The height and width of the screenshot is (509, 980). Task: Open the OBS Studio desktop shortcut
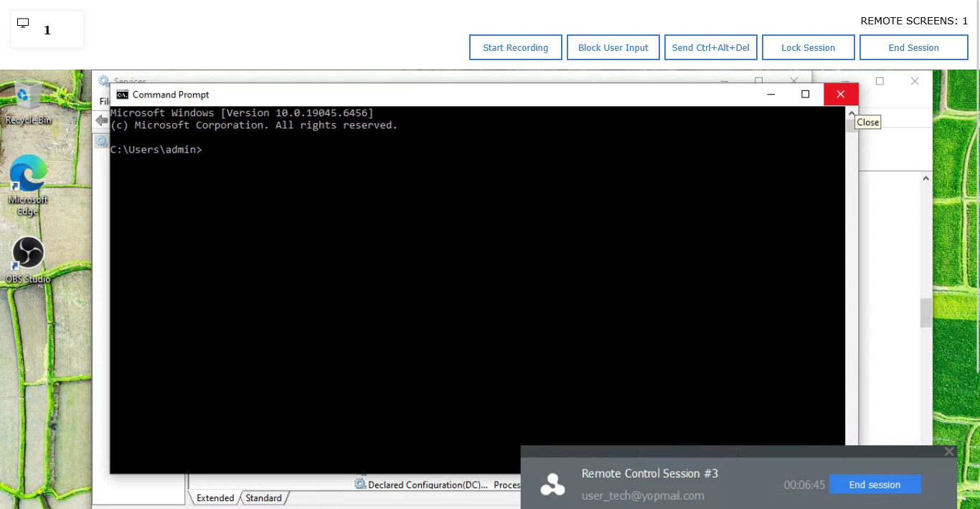tap(28, 260)
